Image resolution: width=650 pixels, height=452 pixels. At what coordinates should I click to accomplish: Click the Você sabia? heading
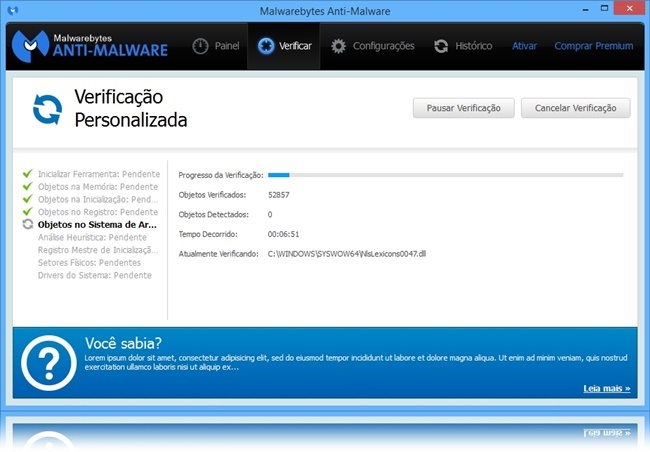click(x=123, y=343)
